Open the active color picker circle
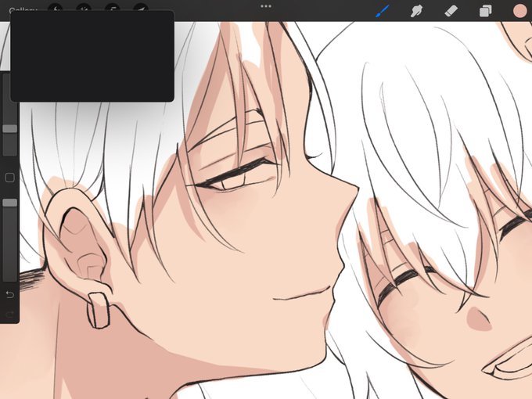532x399 pixels. click(x=519, y=11)
